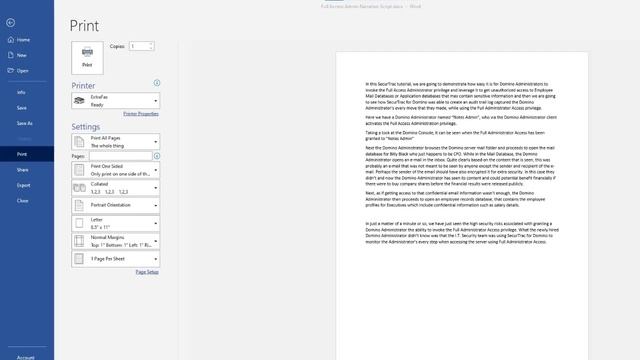The image size is (640, 360).
Task: Click the margins layout icon
Action: [79, 241]
